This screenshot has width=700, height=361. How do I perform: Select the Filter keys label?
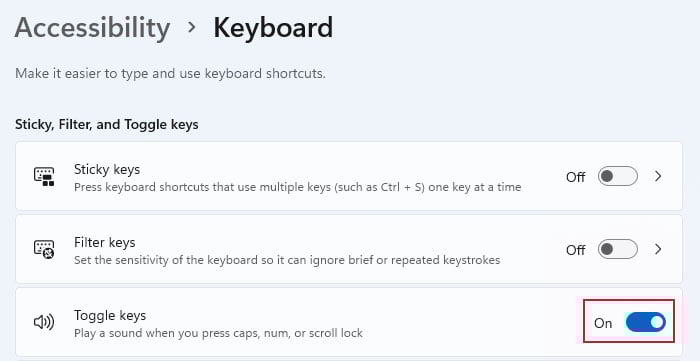pos(104,242)
